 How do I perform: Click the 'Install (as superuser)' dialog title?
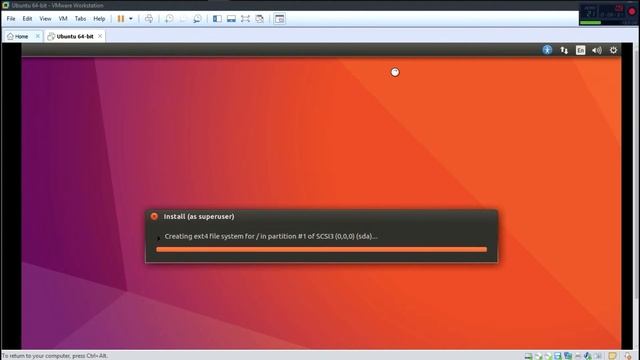[199, 216]
